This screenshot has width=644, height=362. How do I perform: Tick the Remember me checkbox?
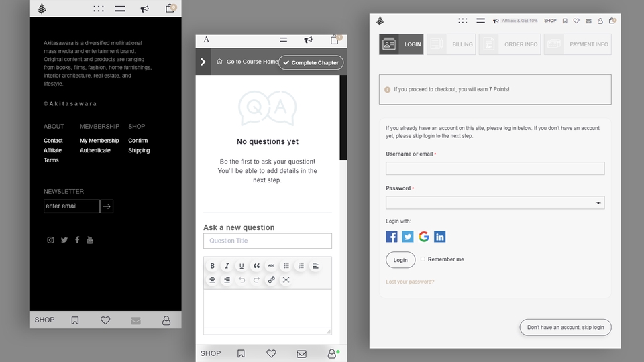tap(423, 259)
